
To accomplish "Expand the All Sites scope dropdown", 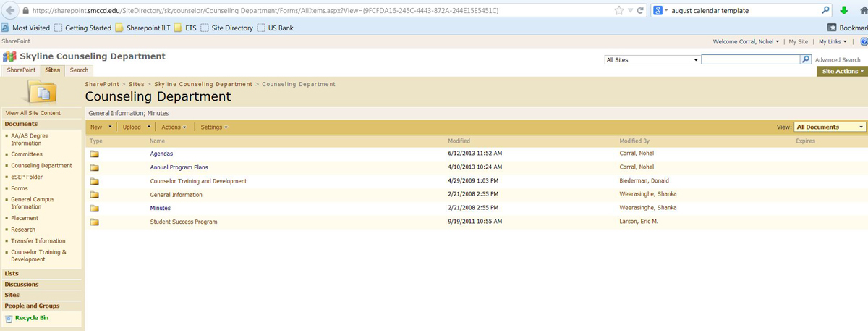I will pyautogui.click(x=652, y=60).
